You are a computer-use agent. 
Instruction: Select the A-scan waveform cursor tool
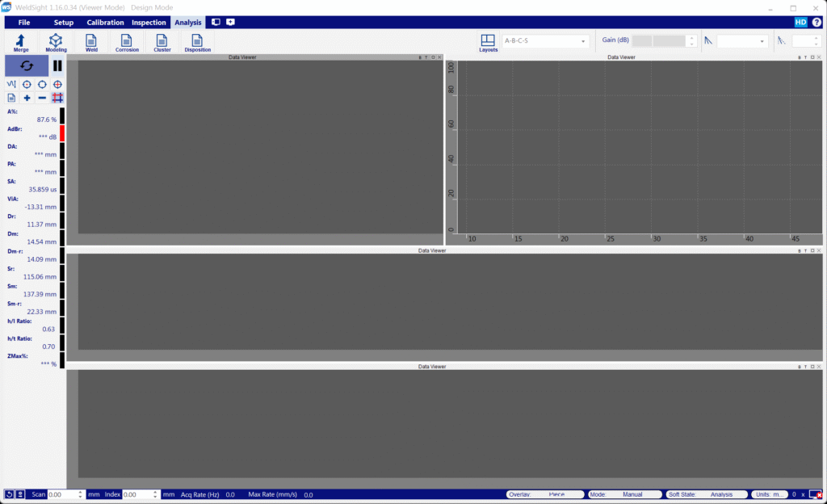[x=11, y=84]
